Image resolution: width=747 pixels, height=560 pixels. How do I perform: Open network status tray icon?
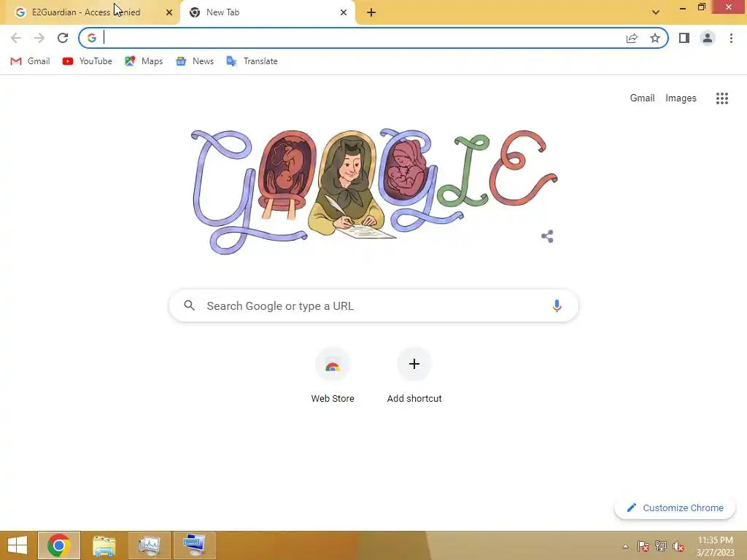point(661,546)
